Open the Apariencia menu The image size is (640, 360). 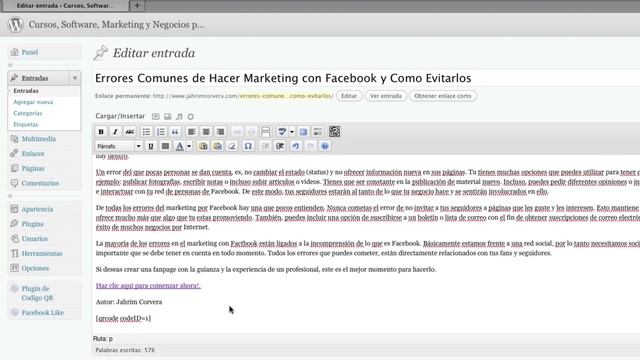tap(38, 209)
